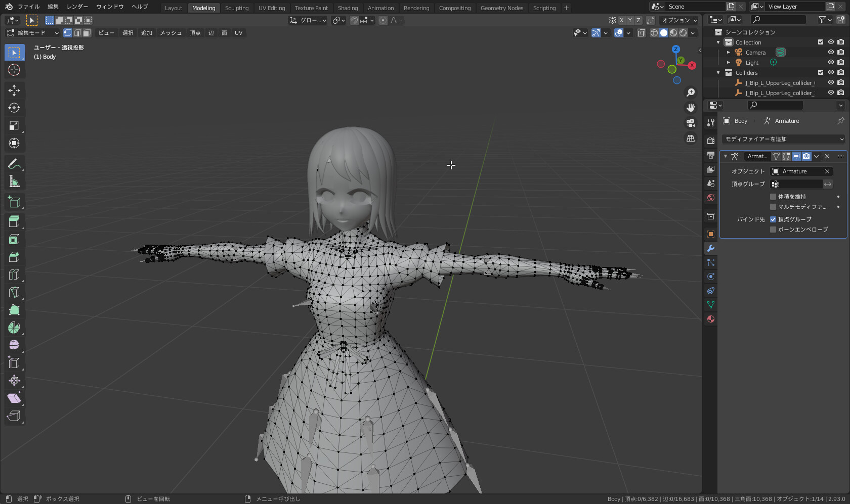850x504 pixels.
Task: Click the pan view hand icon
Action: 691,108
